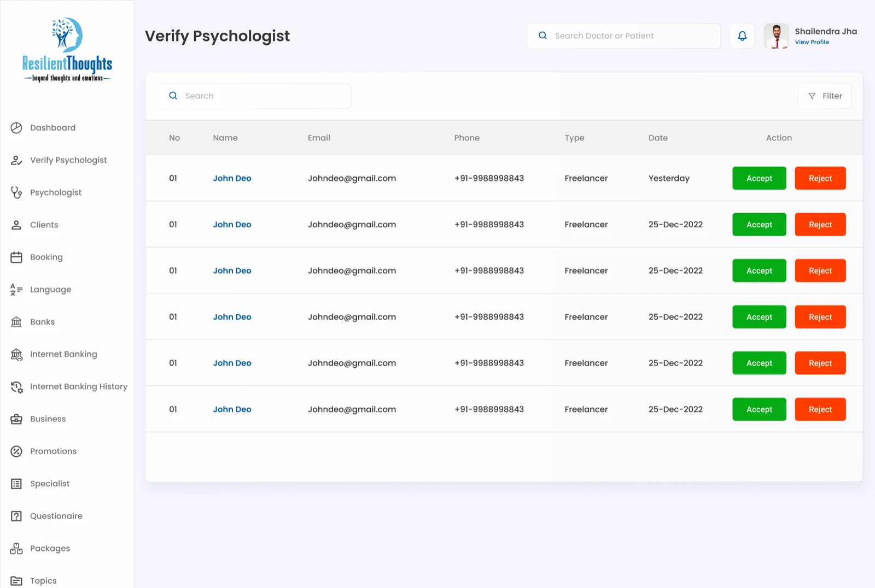Click the Topics folder icon
Screen dimensions: 875x588
coord(16,581)
